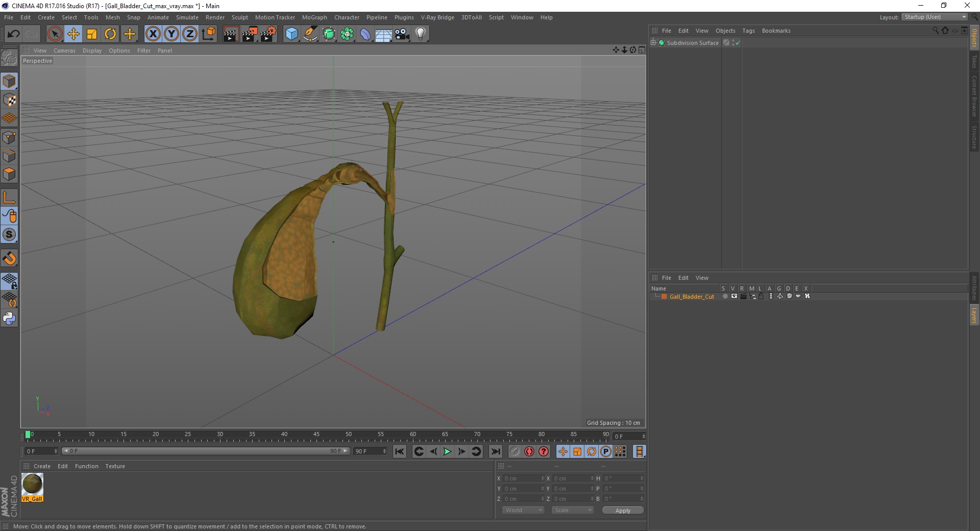The image size is (980, 531).
Task: Open the V-Ray Bridge menu
Action: click(437, 17)
